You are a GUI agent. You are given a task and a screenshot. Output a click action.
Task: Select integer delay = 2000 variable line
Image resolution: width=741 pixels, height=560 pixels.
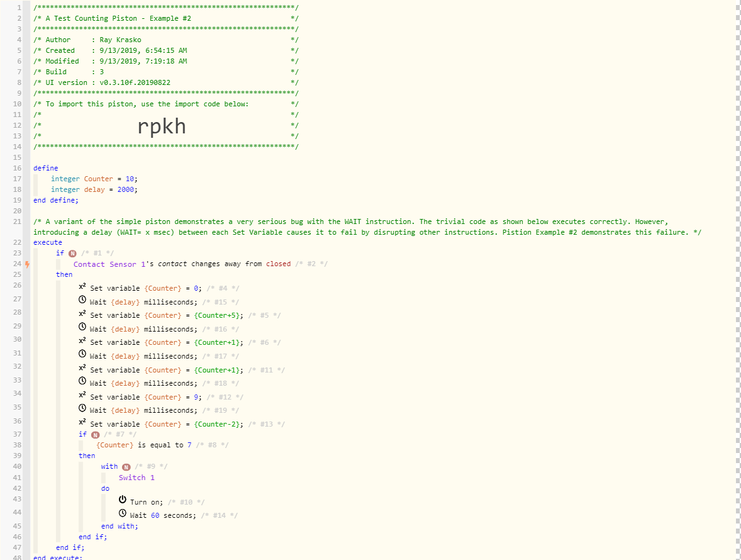tap(94, 189)
